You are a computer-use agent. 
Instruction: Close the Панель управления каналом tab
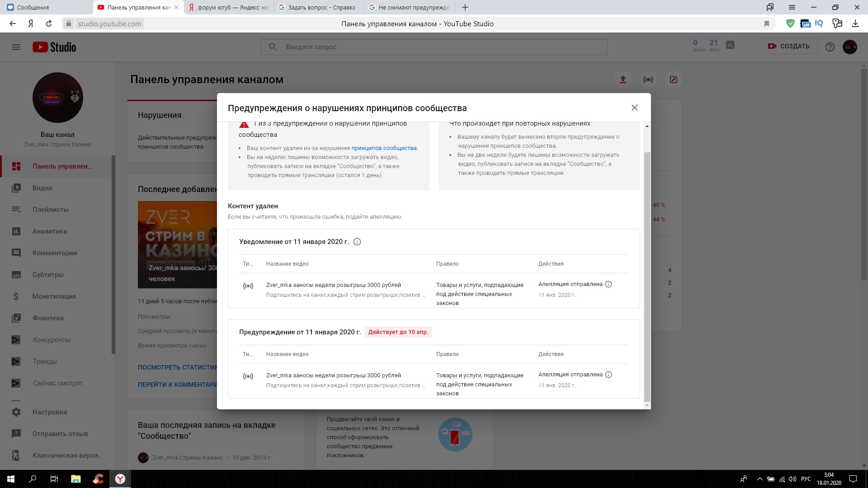point(176,7)
